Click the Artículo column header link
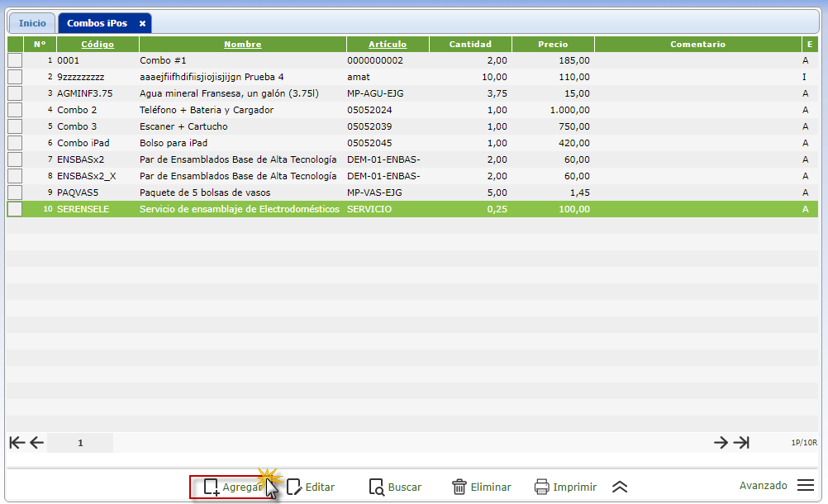The height and width of the screenshot is (504, 828). pos(388,45)
